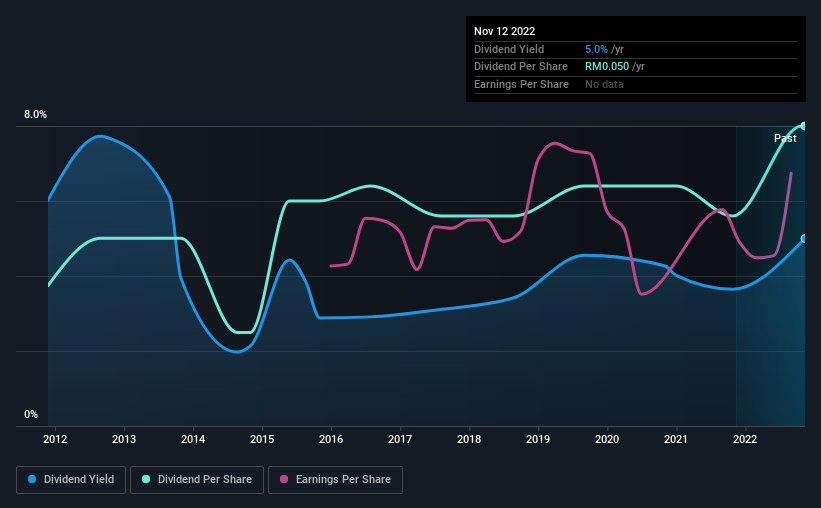Click the blue dividend yield endpoint marker
This screenshot has width=821, height=508.
[804, 239]
